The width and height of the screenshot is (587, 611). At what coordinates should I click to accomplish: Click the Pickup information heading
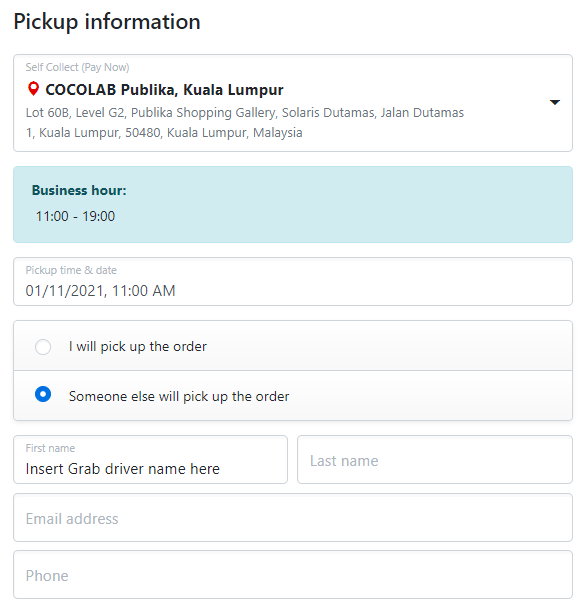(x=107, y=22)
